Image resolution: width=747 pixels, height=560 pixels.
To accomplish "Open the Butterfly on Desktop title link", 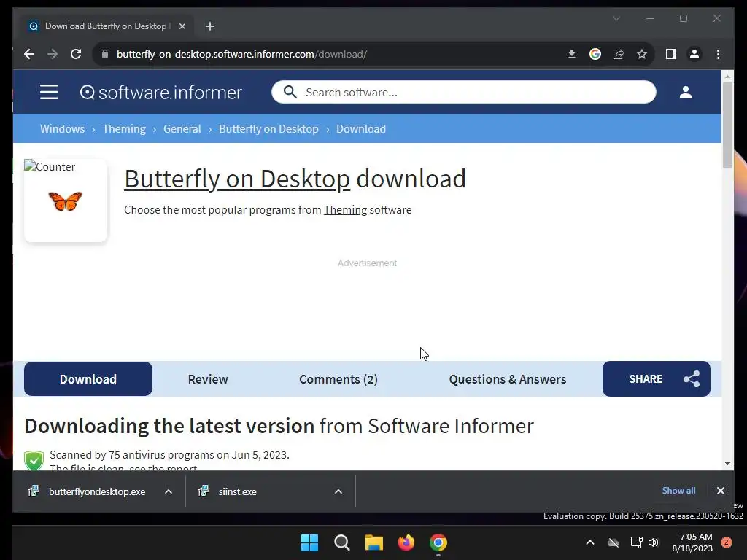I will pyautogui.click(x=237, y=179).
